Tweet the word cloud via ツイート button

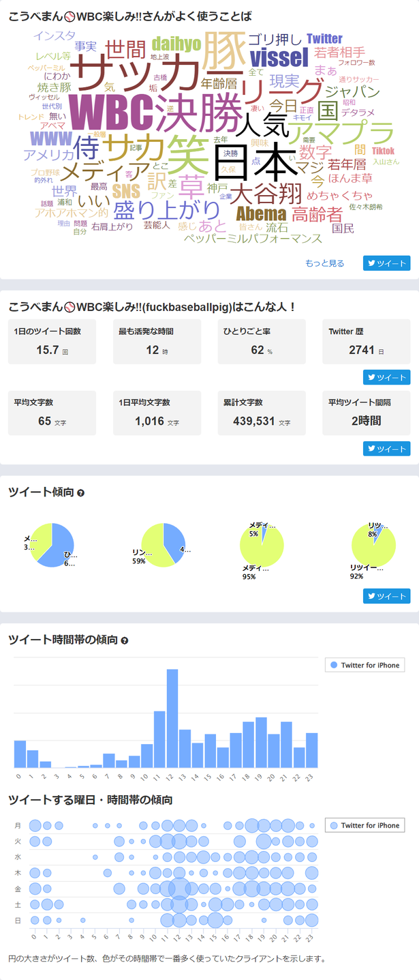pos(386,263)
